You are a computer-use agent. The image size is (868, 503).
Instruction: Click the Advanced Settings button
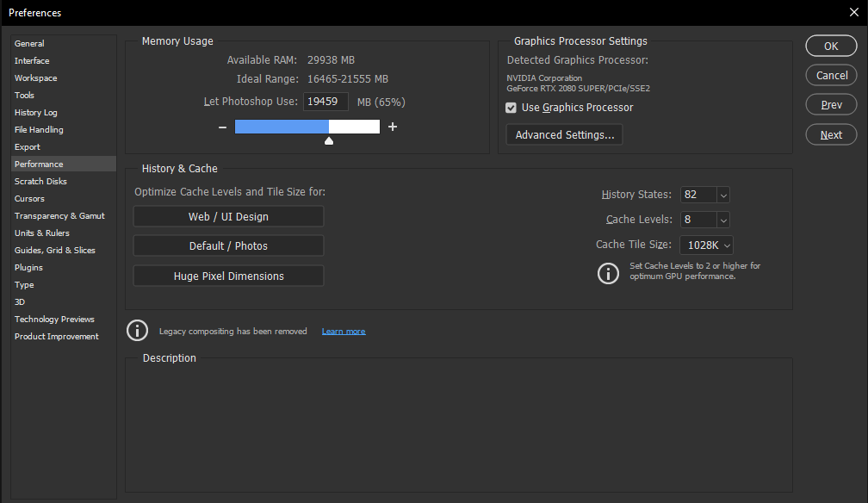tap(564, 135)
